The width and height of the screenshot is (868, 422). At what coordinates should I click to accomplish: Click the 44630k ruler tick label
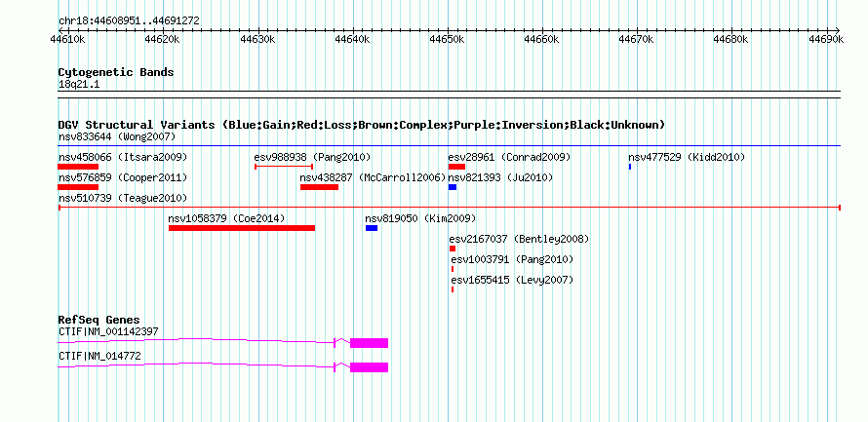256,39
